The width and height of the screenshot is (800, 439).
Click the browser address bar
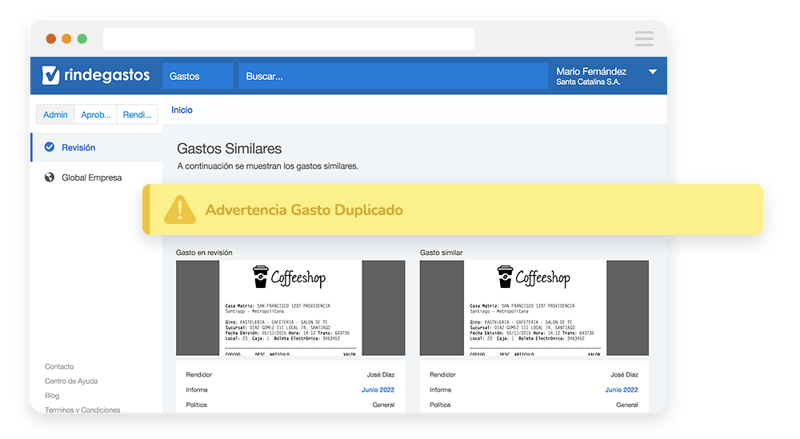pos(288,38)
